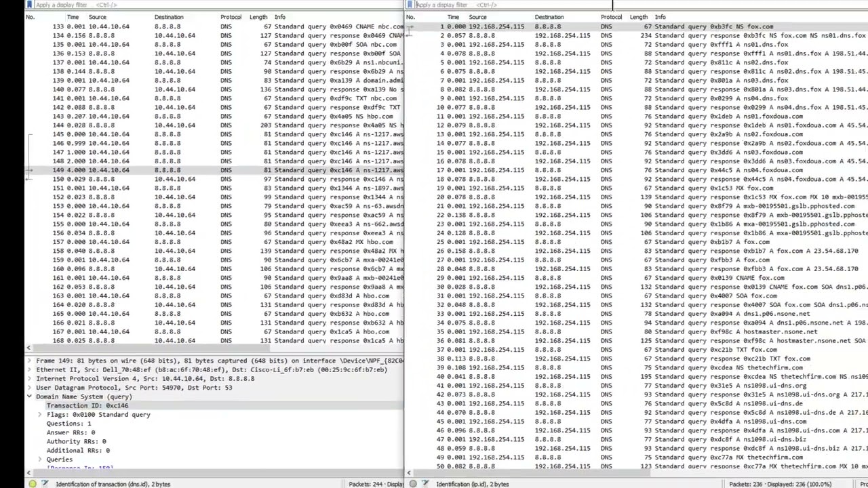The width and height of the screenshot is (868, 488).
Task: Open capture file properties icon in right status bar
Action: [x=425, y=484]
